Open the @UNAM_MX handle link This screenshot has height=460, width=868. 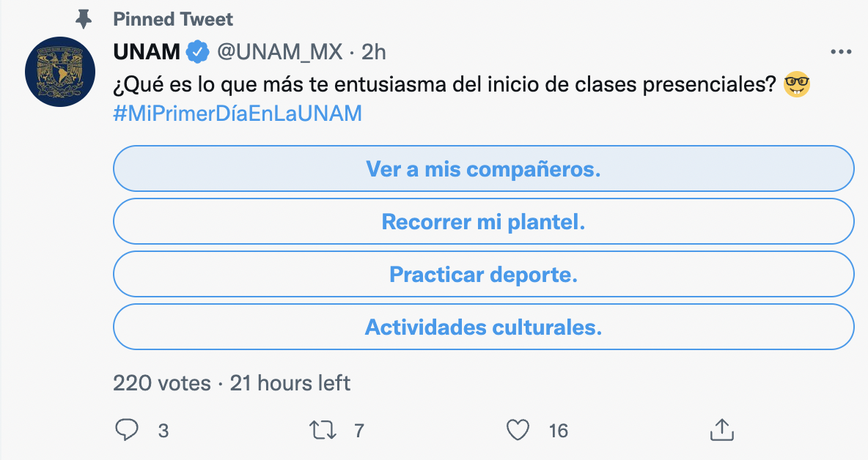point(279,52)
